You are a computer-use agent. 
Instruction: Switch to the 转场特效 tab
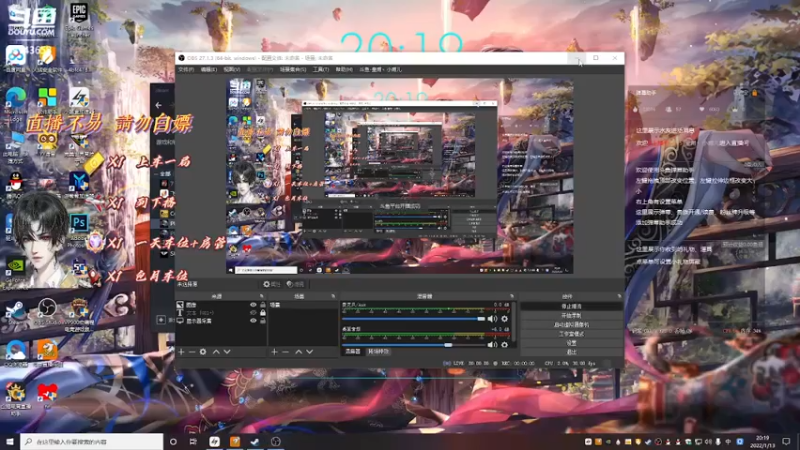(379, 352)
